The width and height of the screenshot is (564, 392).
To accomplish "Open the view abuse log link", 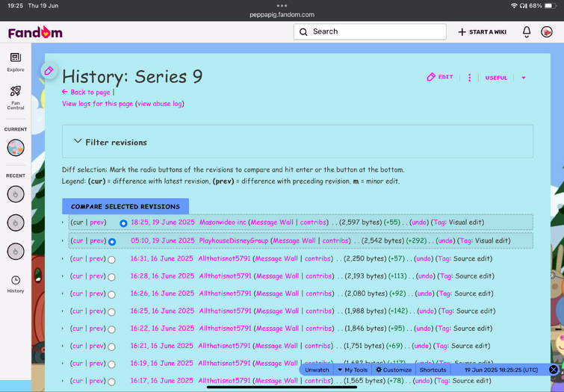I will click(160, 104).
